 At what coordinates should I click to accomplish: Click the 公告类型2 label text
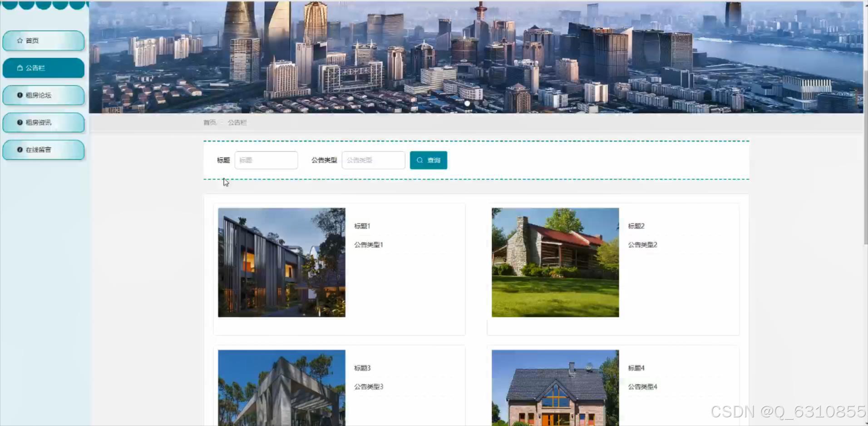coord(642,244)
